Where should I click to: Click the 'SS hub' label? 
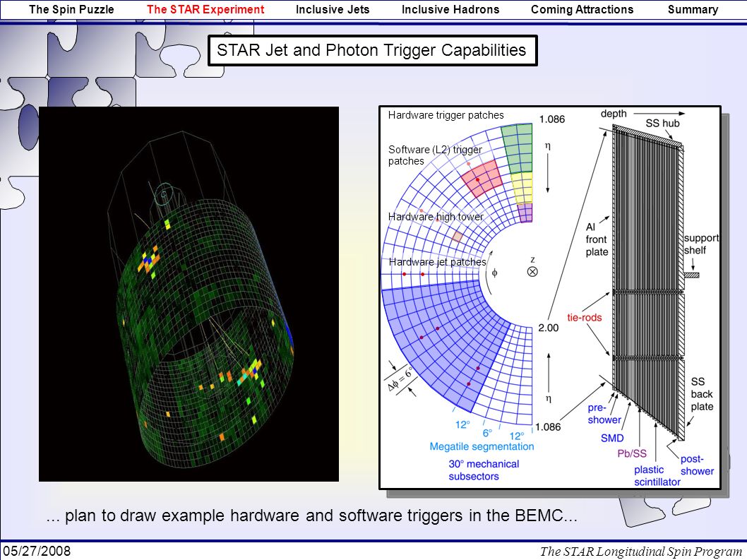(x=663, y=124)
